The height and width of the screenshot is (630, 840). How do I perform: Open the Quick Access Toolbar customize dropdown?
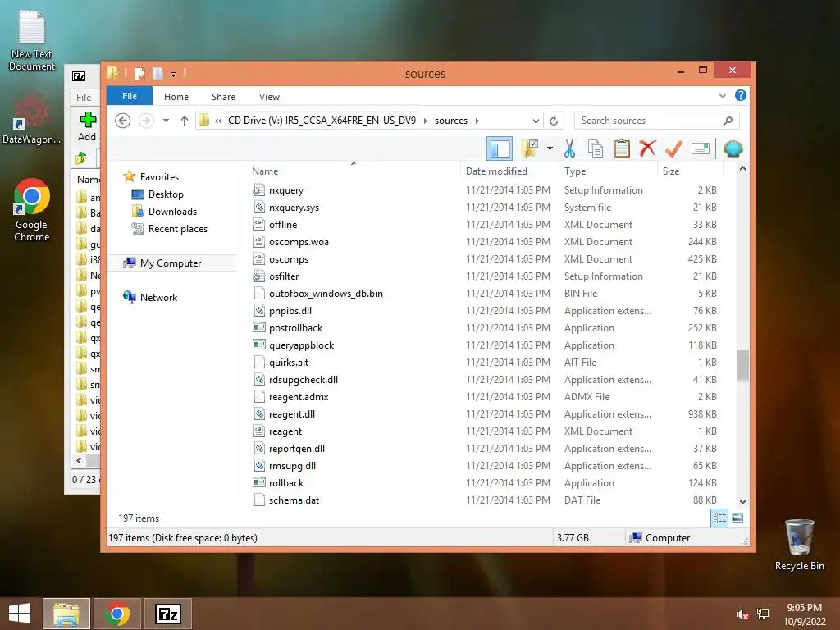(x=173, y=74)
